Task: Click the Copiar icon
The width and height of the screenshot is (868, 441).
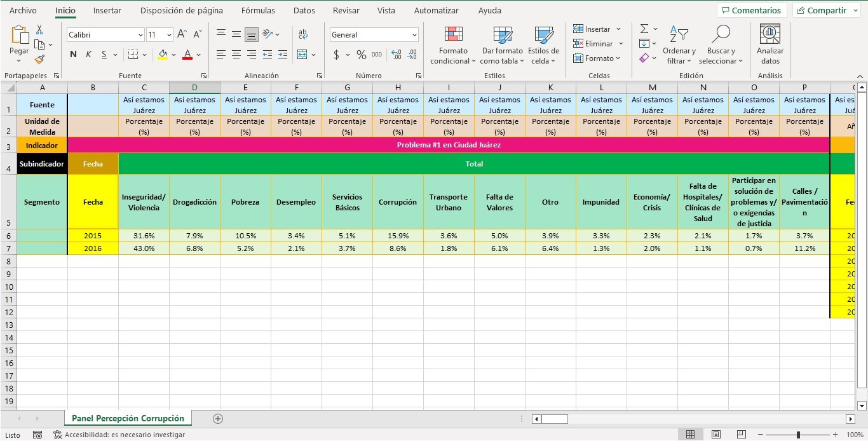Action: [x=39, y=44]
